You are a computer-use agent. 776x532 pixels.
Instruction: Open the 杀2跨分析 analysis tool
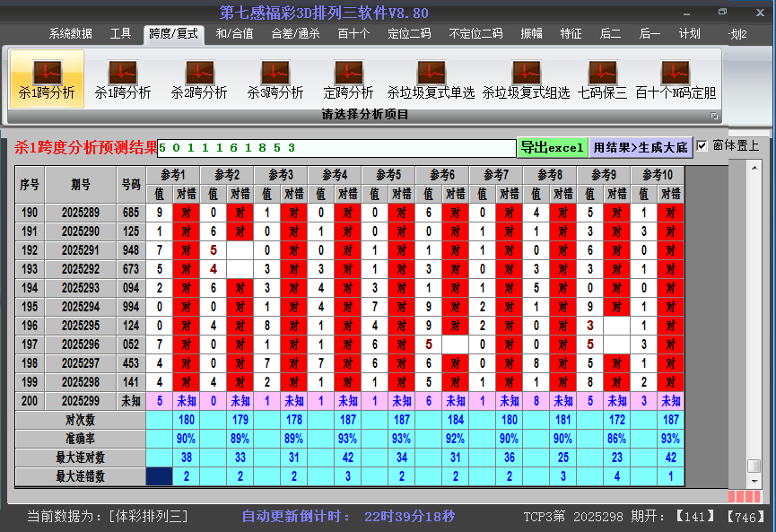pos(199,79)
